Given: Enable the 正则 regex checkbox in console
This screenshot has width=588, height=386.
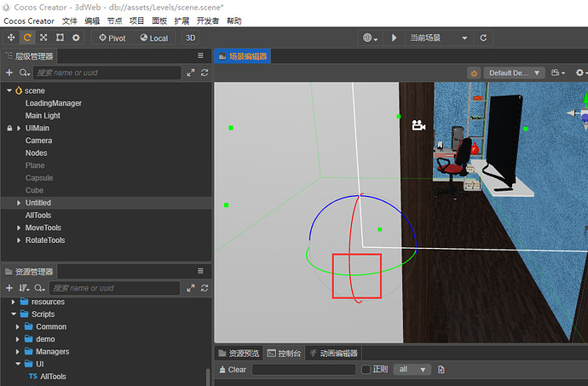Looking at the screenshot, I should click(x=366, y=370).
